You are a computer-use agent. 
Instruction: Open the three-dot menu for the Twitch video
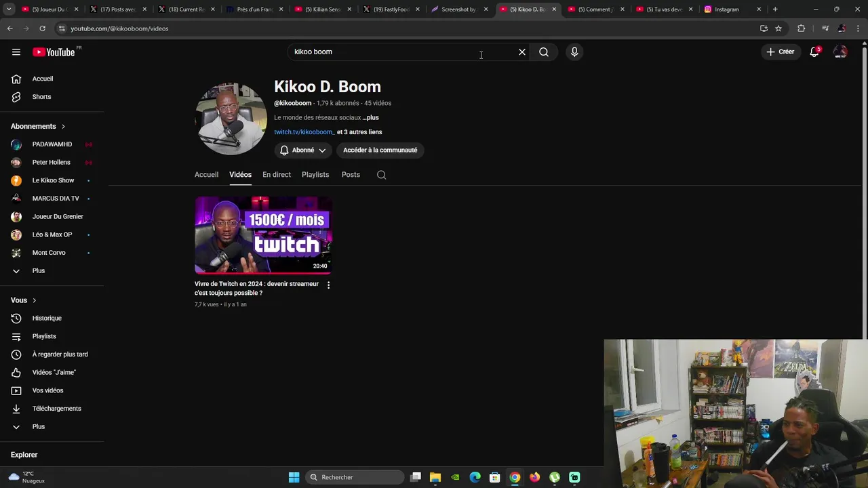pos(328,285)
